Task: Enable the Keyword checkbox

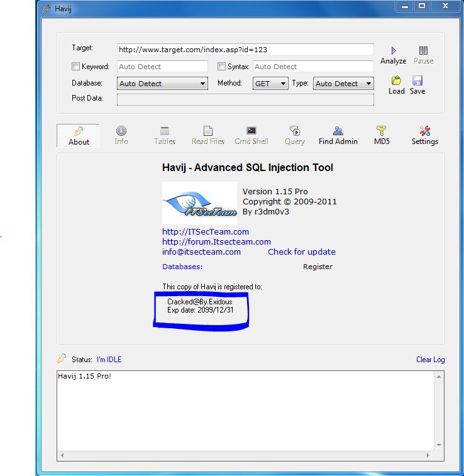Action: click(x=75, y=66)
